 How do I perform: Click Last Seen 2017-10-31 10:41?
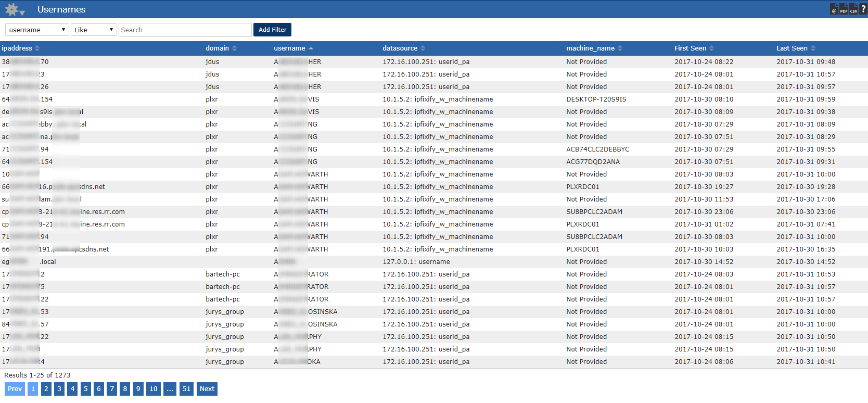point(806,362)
